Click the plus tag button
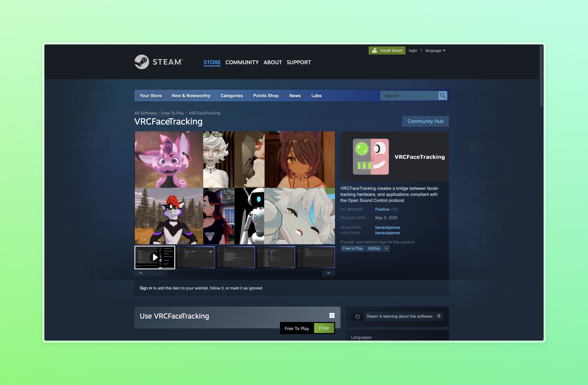This screenshot has width=588, height=385. coord(386,248)
